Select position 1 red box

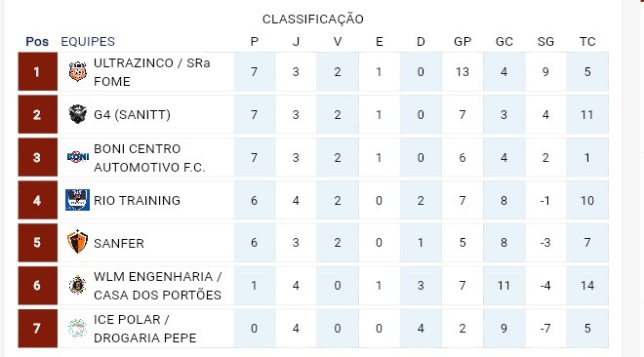[37, 72]
